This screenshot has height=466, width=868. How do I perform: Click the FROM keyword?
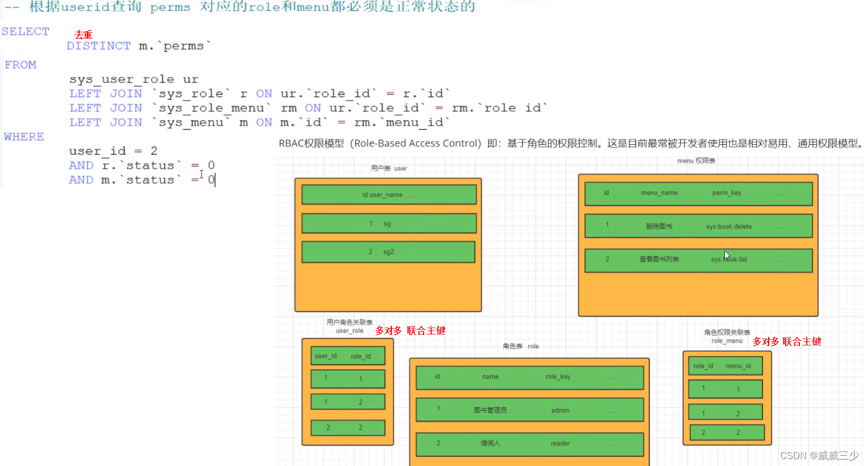pos(20,65)
